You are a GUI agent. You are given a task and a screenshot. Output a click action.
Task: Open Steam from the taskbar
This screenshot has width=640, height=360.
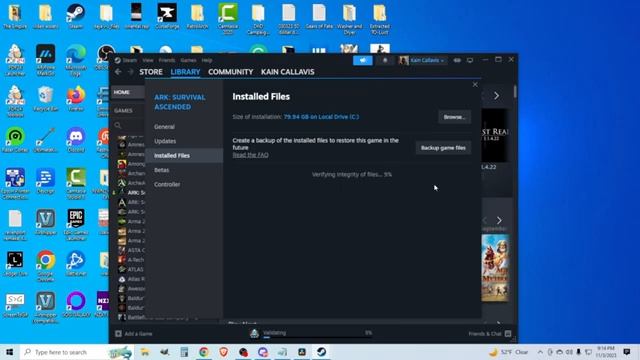tap(322, 352)
